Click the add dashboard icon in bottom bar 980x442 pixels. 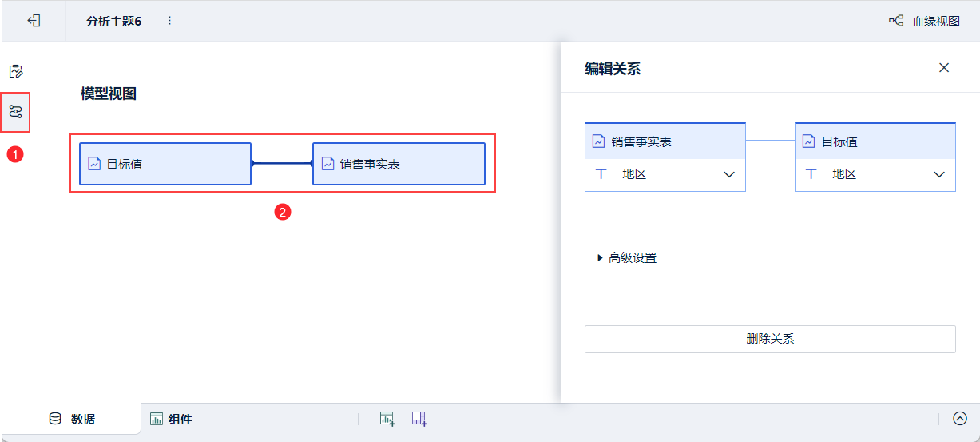[420, 418]
